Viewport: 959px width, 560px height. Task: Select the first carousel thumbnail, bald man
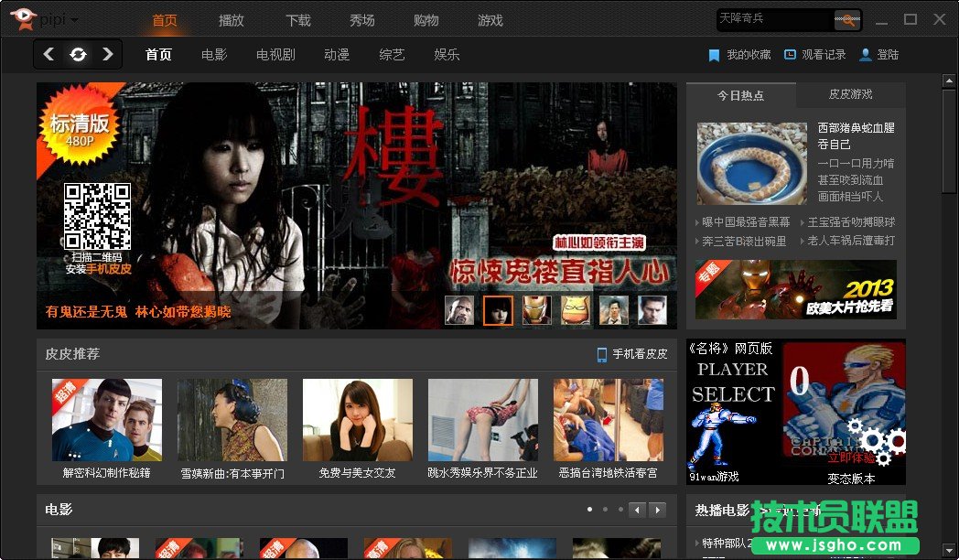(x=459, y=310)
